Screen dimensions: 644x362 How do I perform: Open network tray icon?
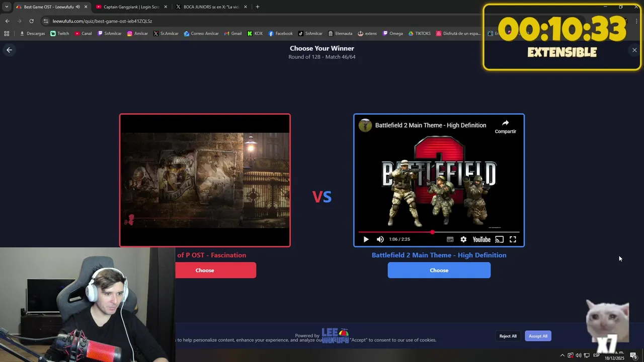(587, 355)
